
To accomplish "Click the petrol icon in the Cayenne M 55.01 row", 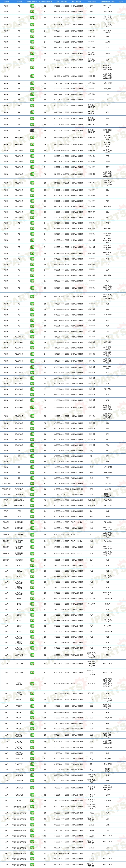I will 32,489.
